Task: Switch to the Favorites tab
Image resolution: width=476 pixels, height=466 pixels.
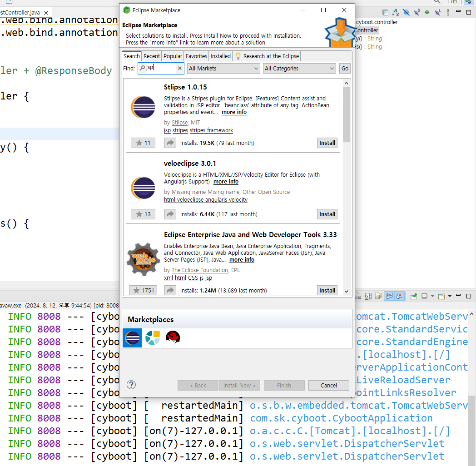Action: tap(196, 56)
